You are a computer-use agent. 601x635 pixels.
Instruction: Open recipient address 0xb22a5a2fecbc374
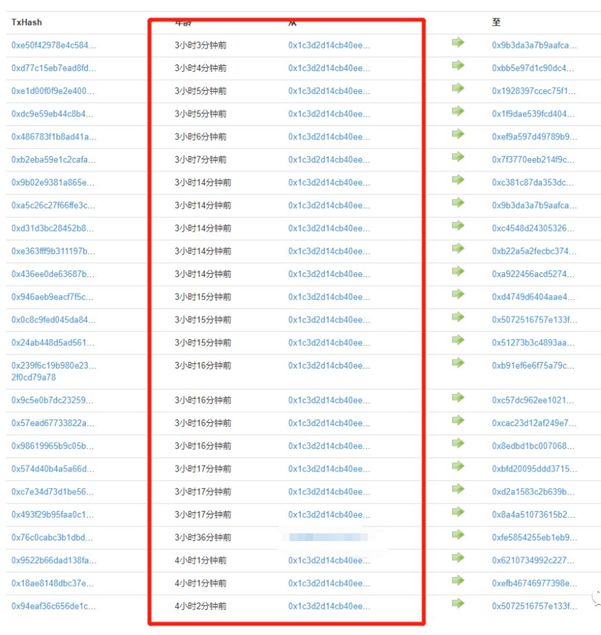(534, 251)
